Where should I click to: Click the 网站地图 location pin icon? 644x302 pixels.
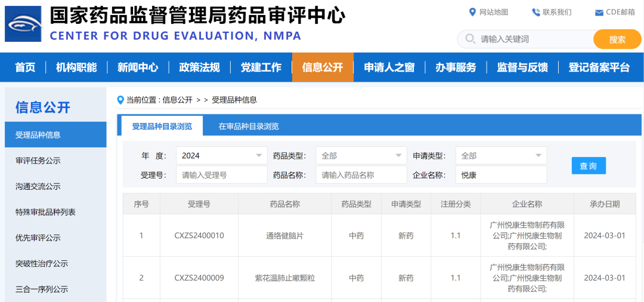tap(473, 12)
